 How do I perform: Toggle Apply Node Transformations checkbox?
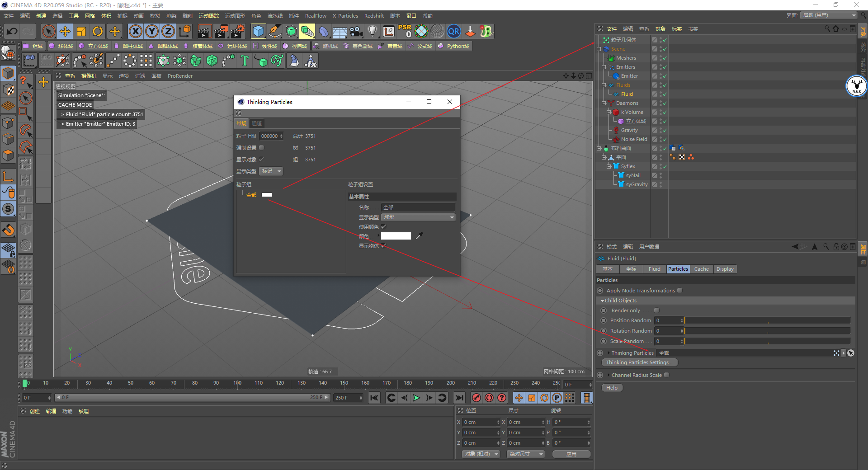pos(679,291)
